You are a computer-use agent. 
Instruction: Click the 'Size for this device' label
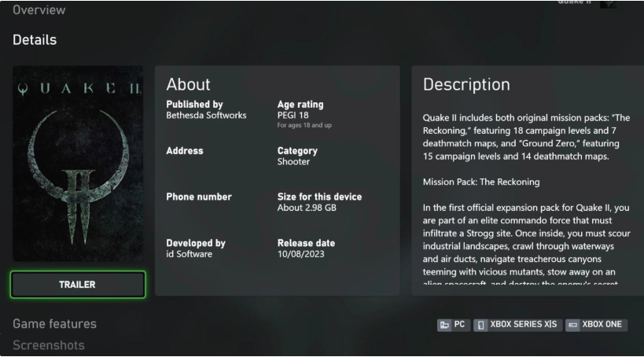319,197
